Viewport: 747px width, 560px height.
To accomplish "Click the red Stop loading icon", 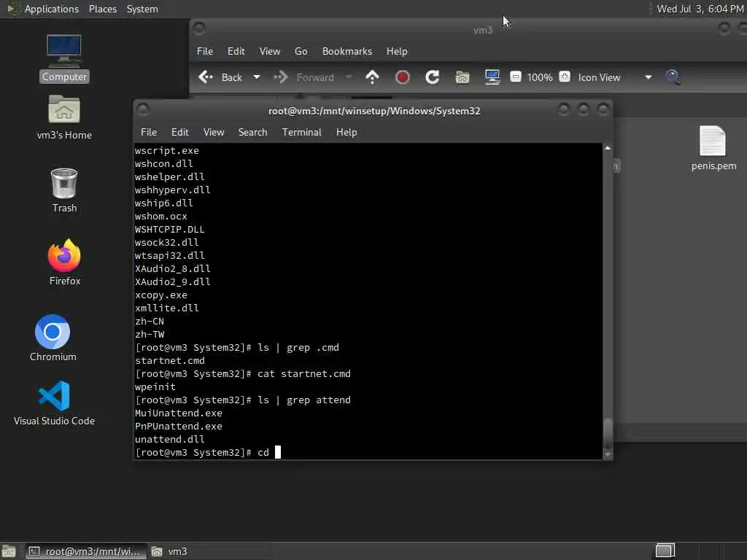I will 402,77.
